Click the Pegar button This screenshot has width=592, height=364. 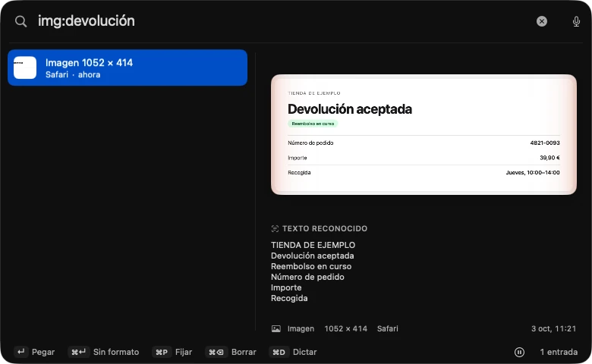click(35, 352)
